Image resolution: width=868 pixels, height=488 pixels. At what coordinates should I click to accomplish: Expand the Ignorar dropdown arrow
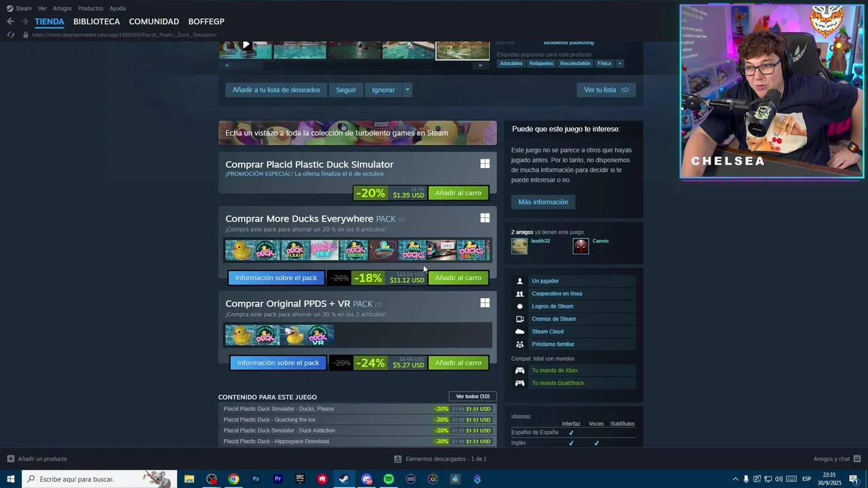407,89
